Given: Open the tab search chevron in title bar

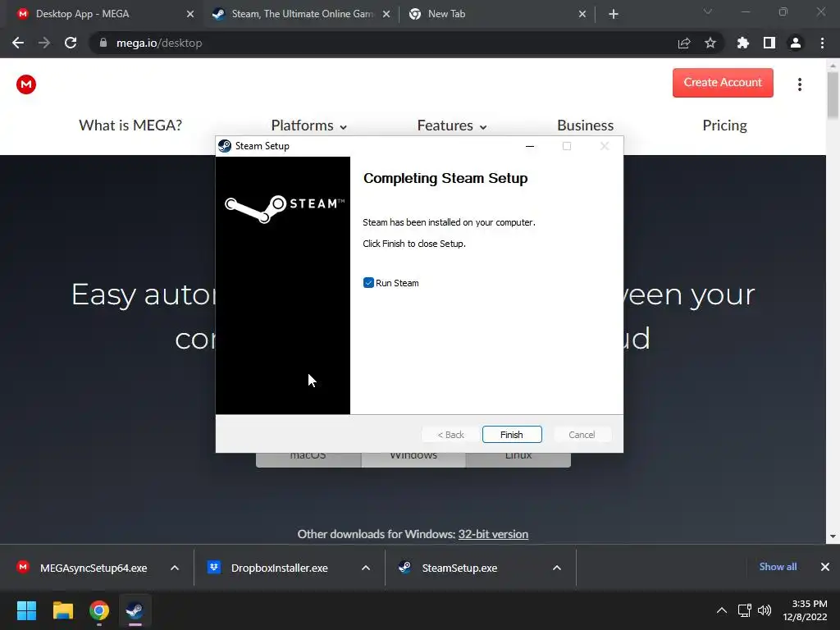Looking at the screenshot, I should (708, 11).
